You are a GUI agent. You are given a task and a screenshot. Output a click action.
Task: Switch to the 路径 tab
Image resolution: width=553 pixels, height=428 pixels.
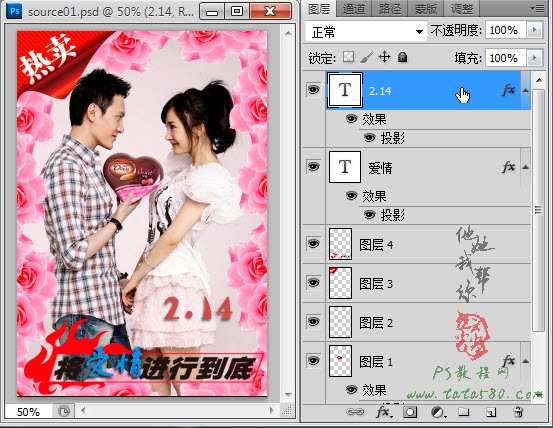click(x=390, y=9)
